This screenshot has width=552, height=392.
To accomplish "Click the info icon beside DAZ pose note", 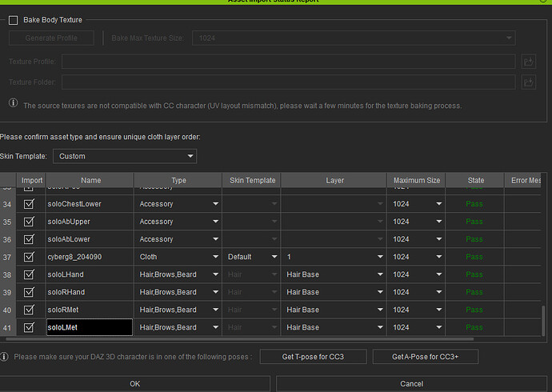I will tap(6, 357).
